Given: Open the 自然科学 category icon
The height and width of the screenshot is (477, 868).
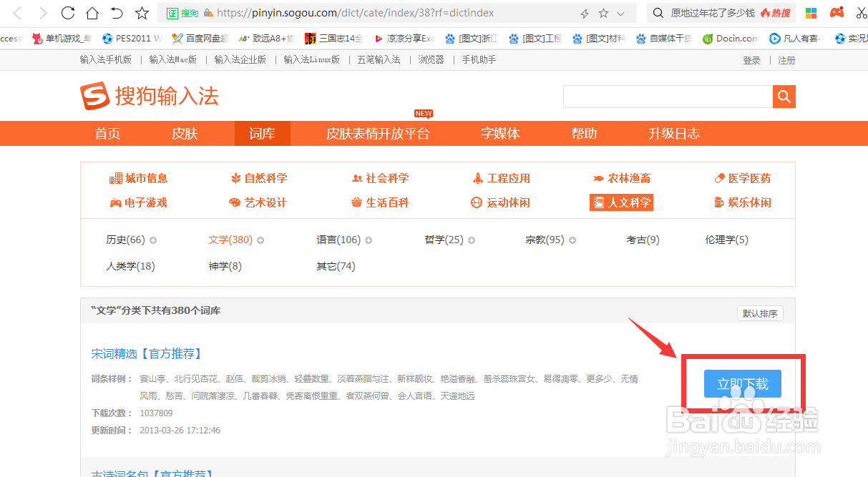Looking at the screenshot, I should tap(235, 178).
